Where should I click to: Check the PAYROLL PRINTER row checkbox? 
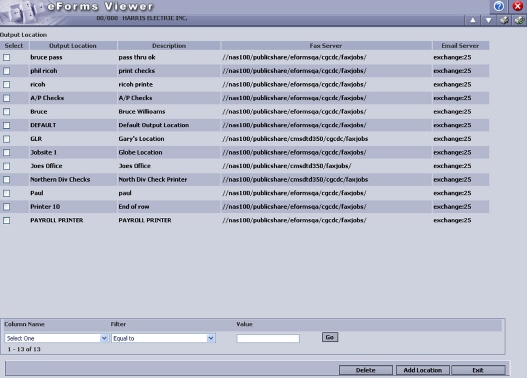click(x=6, y=220)
